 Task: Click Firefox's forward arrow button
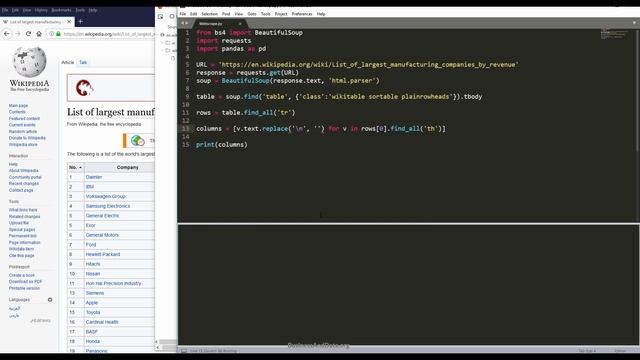[x=18, y=34]
